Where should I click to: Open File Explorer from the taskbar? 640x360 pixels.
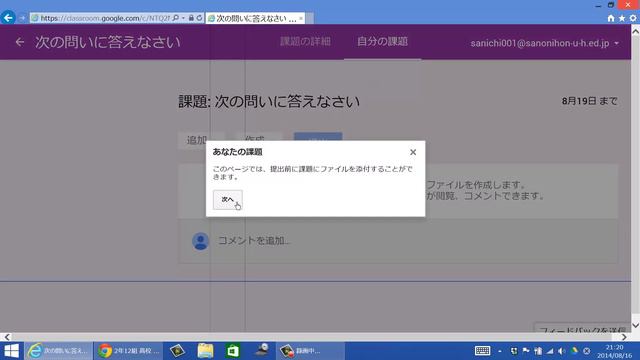(205, 351)
